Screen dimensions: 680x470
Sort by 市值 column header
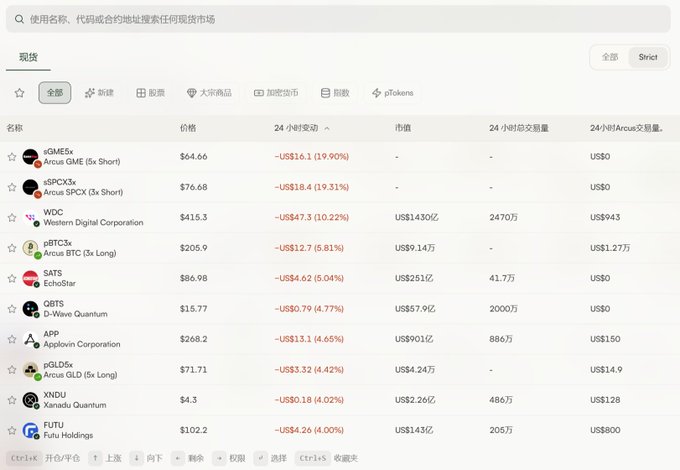click(x=403, y=128)
